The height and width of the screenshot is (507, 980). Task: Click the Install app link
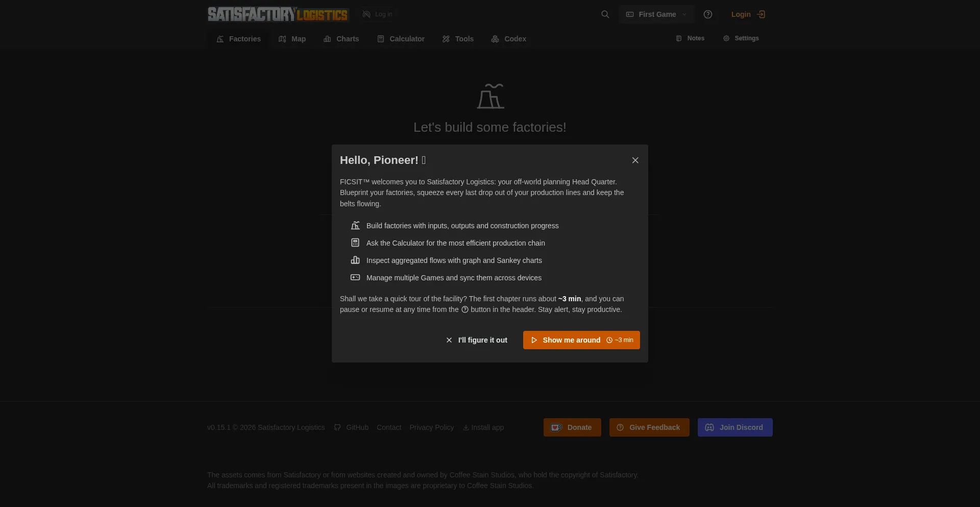[x=483, y=427]
